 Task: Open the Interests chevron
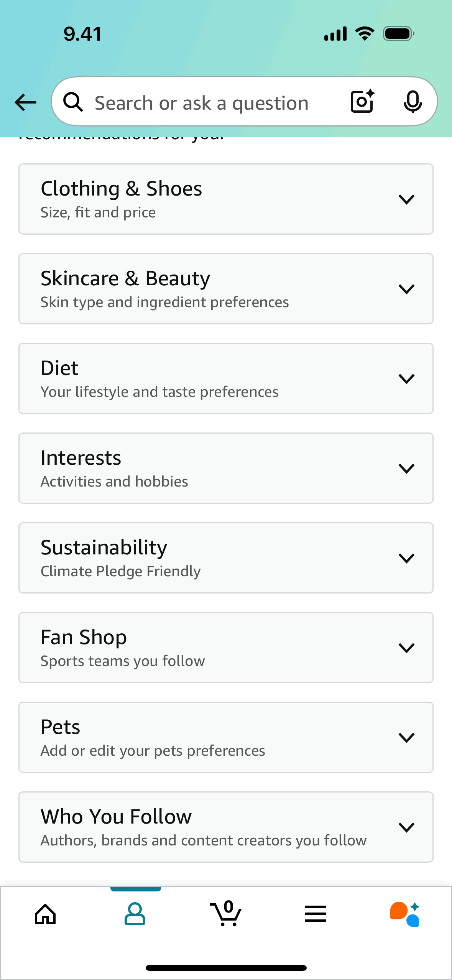[x=406, y=469]
